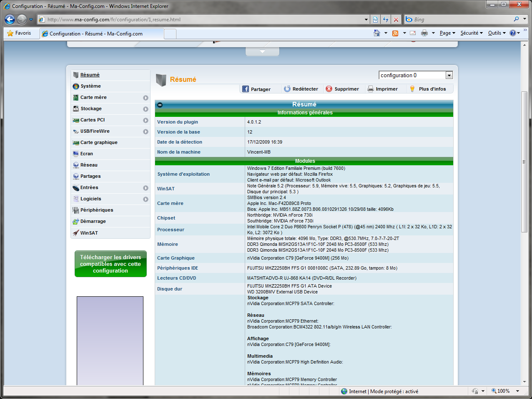Expand the Stockage submenu arrow

tap(146, 109)
